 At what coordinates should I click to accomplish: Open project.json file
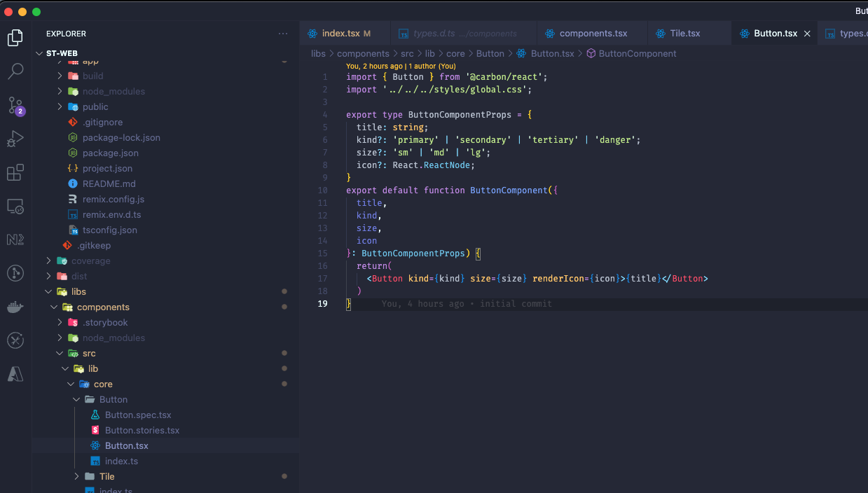coord(107,169)
